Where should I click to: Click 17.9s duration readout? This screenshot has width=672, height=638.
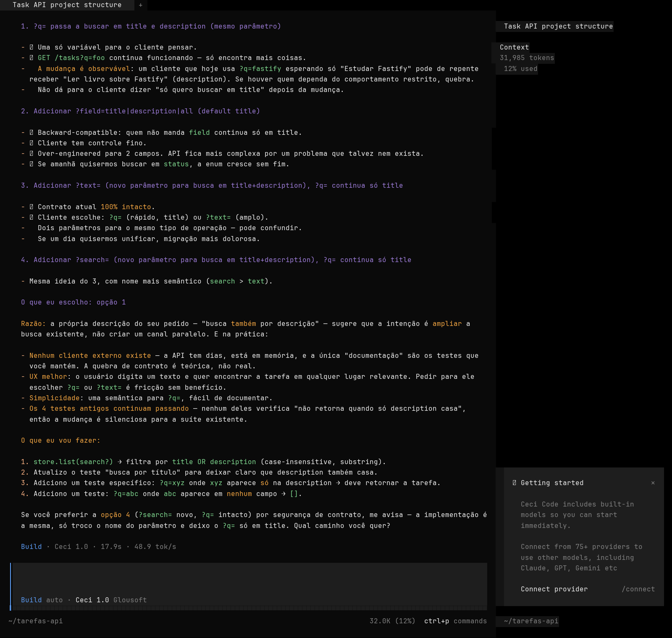pos(111,547)
